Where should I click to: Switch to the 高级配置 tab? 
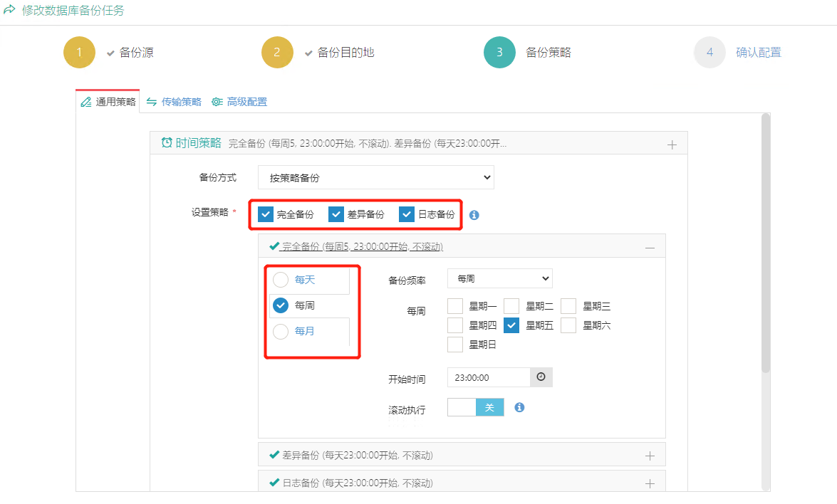239,102
